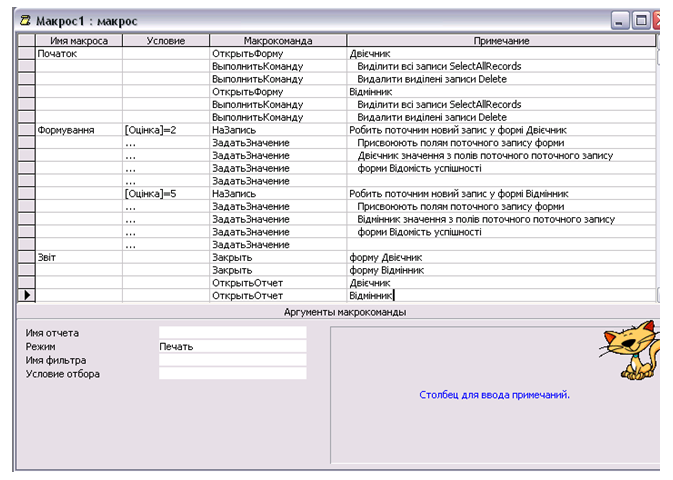673x480 pixels.
Task: Select the row selector for the 'Початок' row
Action: click(x=27, y=54)
